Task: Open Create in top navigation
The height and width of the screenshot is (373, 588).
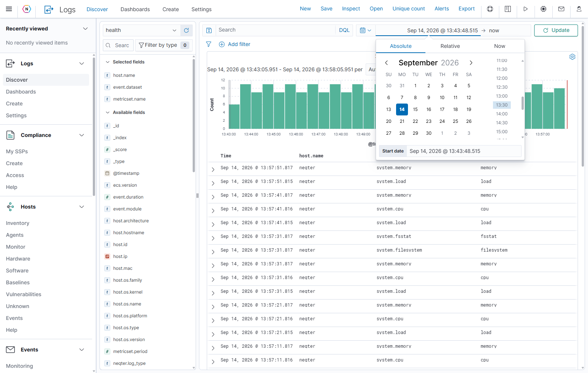Action: [x=171, y=9]
